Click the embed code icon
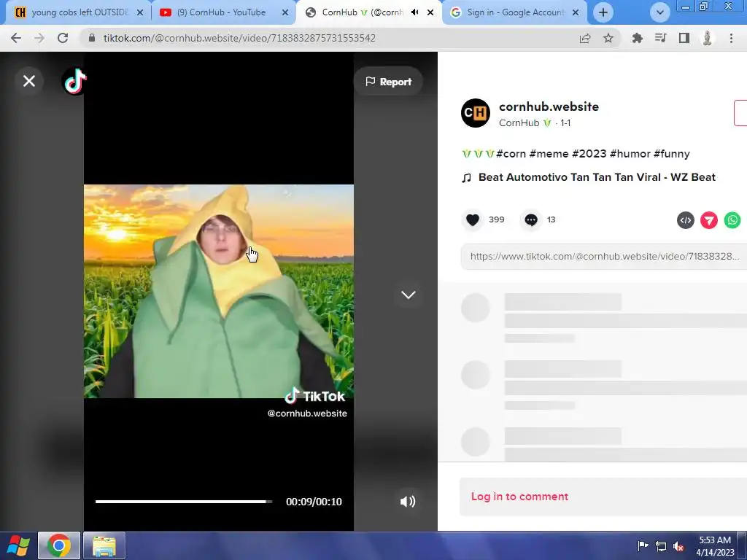Viewport: 747px width, 560px height. (x=686, y=220)
